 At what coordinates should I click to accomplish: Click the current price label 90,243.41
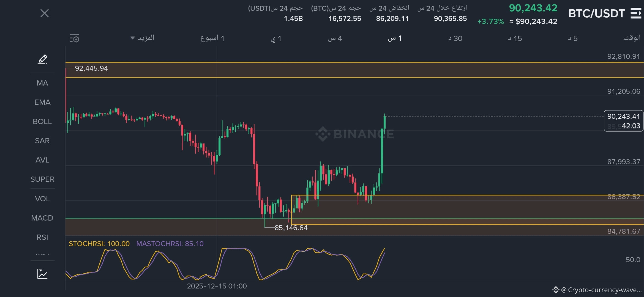(623, 117)
